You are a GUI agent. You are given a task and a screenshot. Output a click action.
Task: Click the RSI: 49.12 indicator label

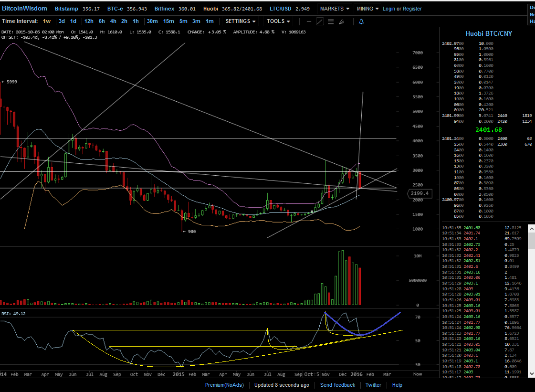tap(13, 314)
